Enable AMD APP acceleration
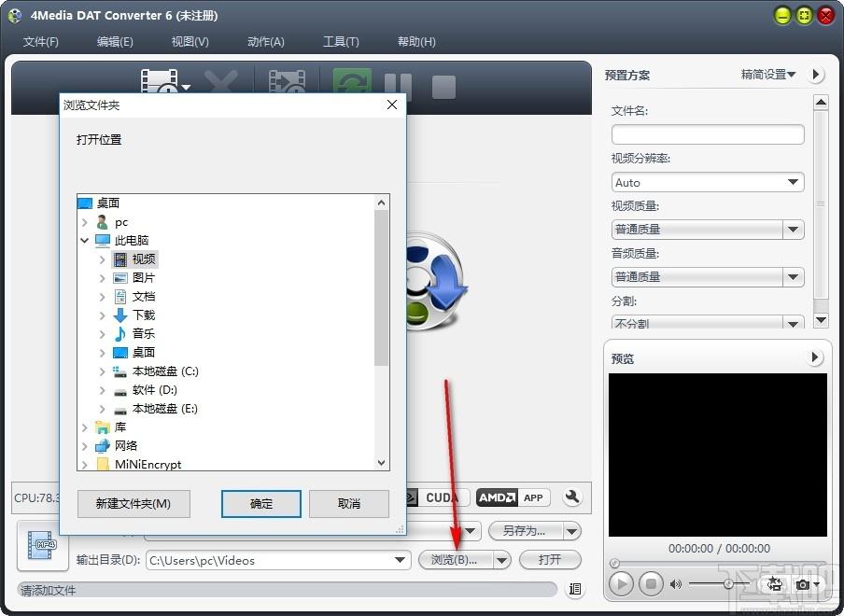 (512, 497)
